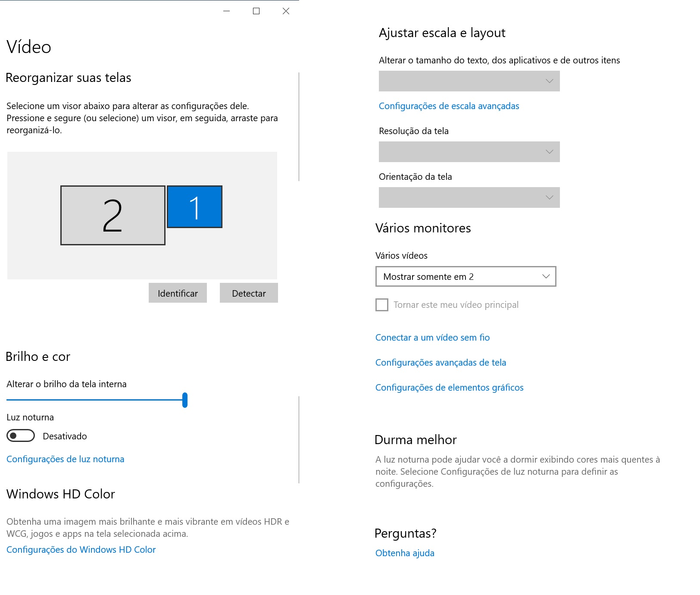Click the Brilho e cor heading

(38, 357)
